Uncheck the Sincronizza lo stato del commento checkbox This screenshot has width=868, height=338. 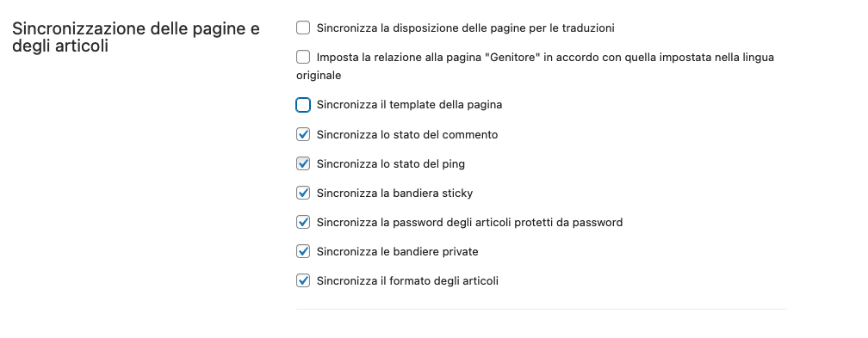tap(303, 134)
